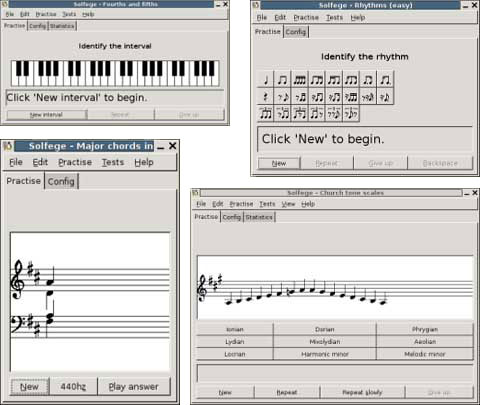
Task: Answer with the Aeolian scale button
Action: 425,342
